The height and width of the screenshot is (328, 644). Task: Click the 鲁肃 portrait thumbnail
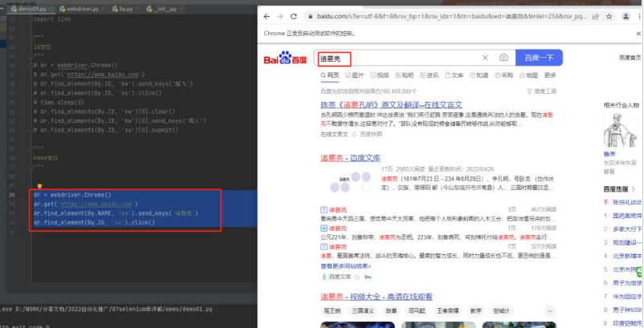click(x=620, y=131)
